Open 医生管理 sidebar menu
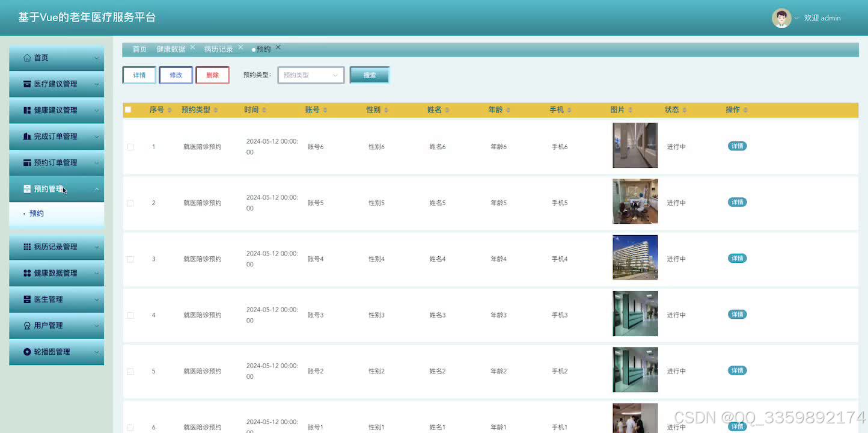The height and width of the screenshot is (433, 868). tap(57, 299)
